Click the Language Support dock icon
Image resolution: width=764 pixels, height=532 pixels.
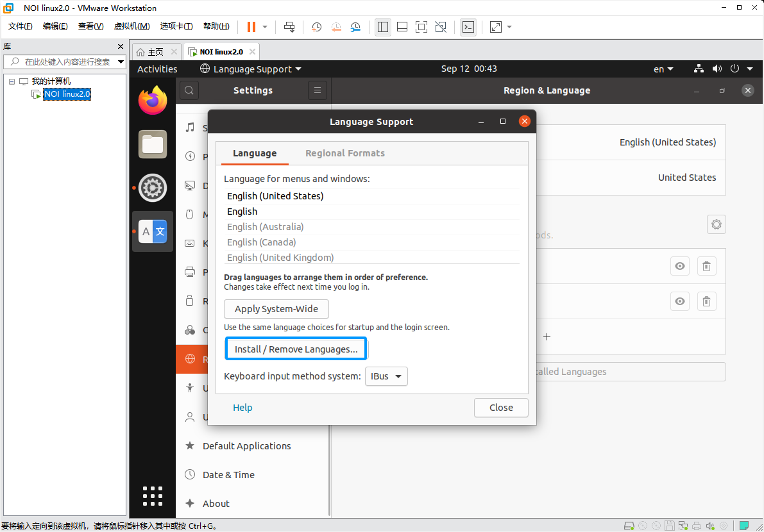(153, 231)
